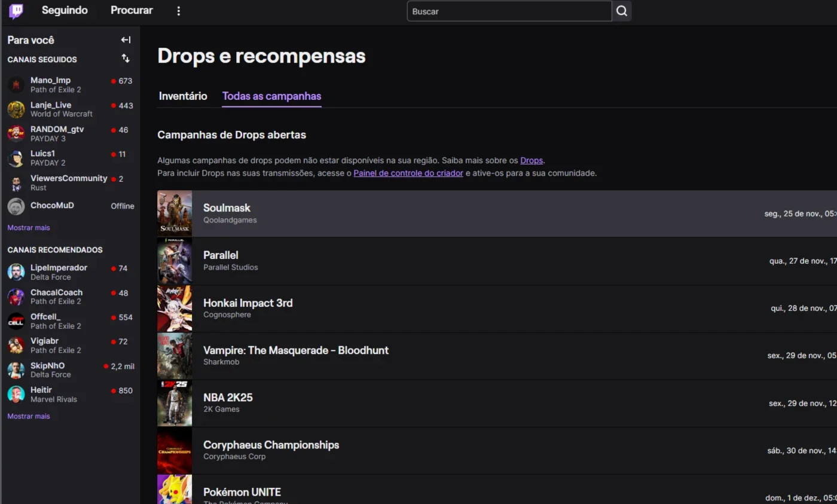Expand the NBA 2K25 campaign row
This screenshot has width=837, height=504.
click(x=497, y=403)
